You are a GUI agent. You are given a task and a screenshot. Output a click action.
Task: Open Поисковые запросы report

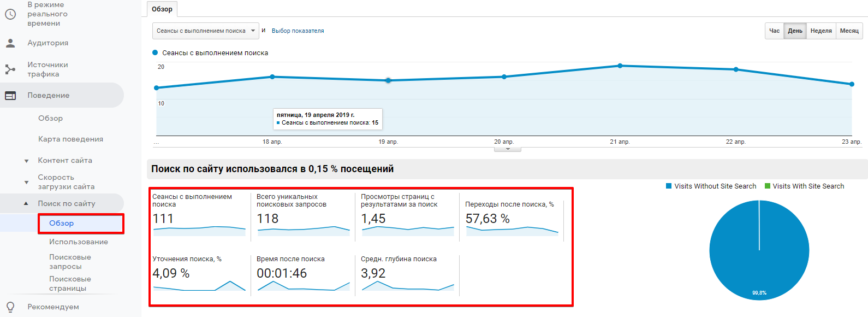[70, 262]
